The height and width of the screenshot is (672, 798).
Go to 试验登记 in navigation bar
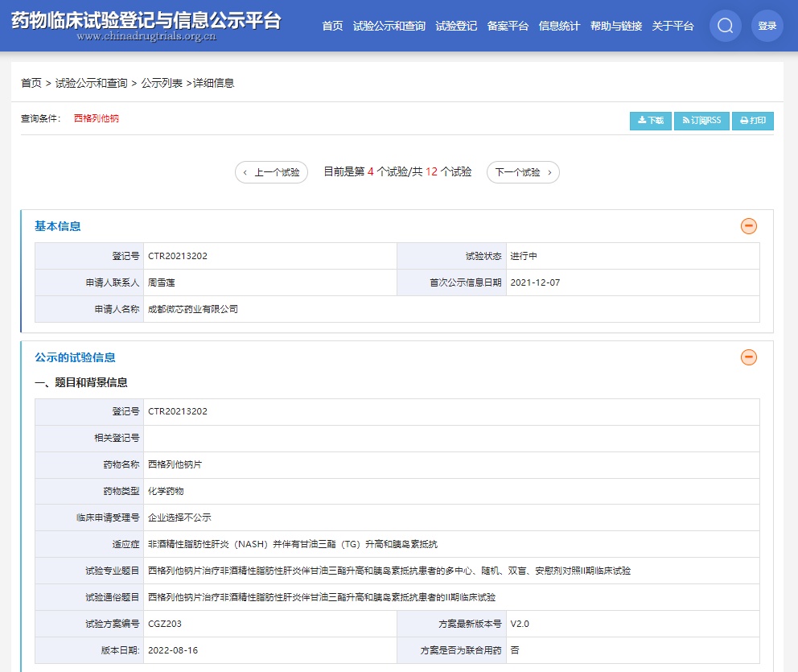tap(456, 26)
